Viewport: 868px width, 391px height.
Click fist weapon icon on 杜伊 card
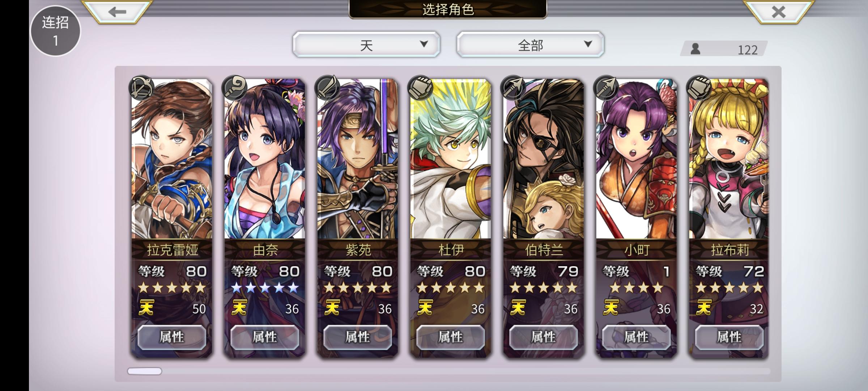coord(420,88)
